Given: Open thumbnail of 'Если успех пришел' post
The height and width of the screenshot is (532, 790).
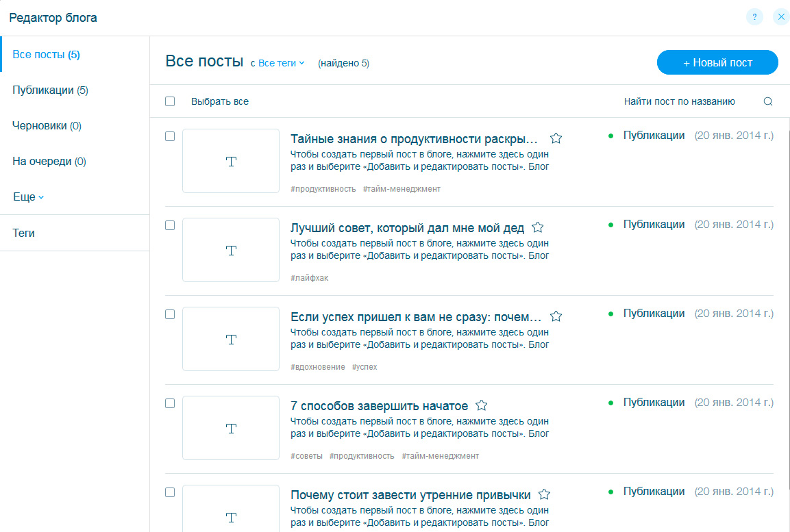Looking at the screenshot, I should pos(231,339).
